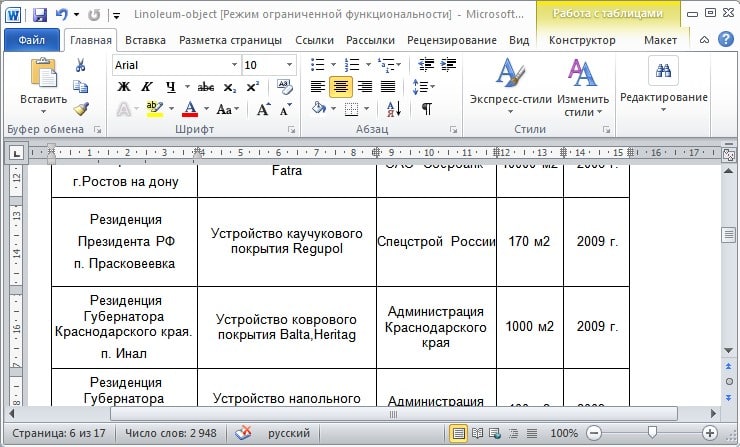The image size is (740, 447).
Task: Copy selection with the Copy icon
Action: pyautogui.click(x=80, y=87)
